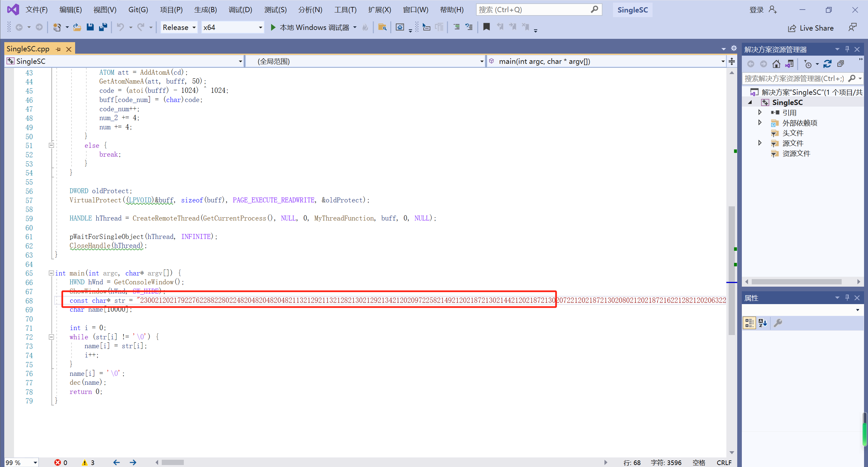Expand the 源文件 folder node
868x467 pixels.
coord(760,143)
